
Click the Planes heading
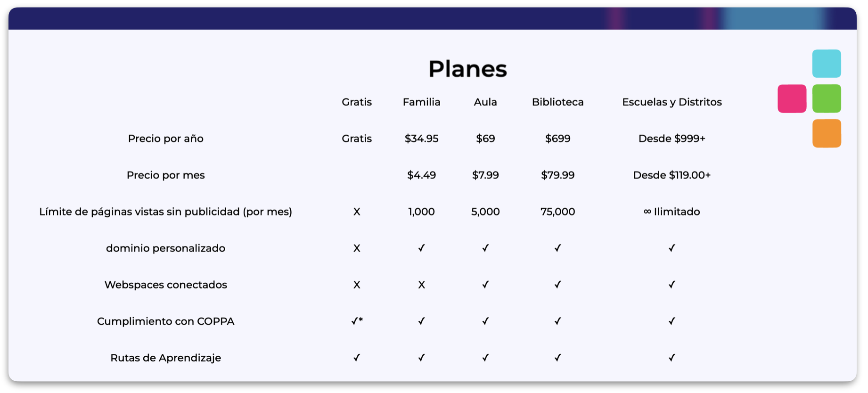[x=467, y=69]
